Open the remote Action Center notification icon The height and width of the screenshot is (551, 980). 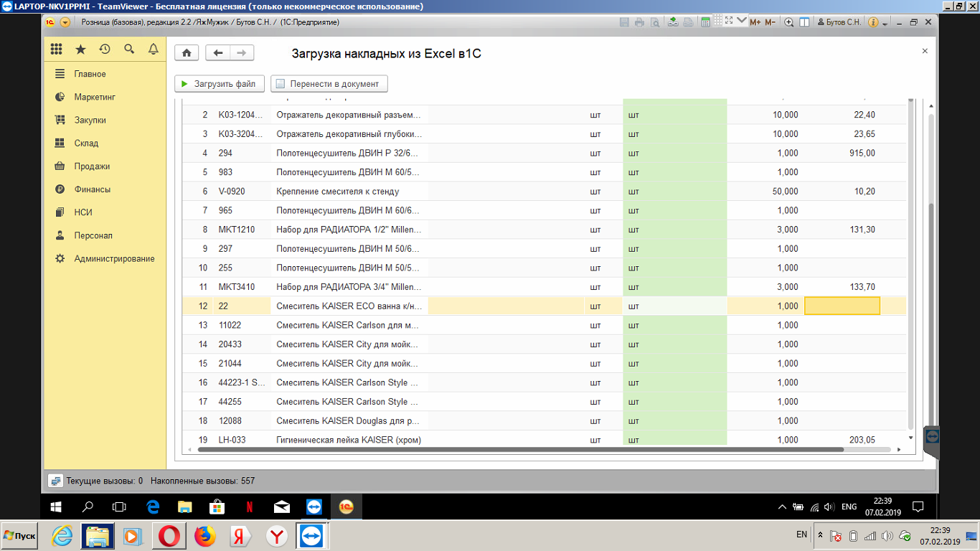point(918,507)
